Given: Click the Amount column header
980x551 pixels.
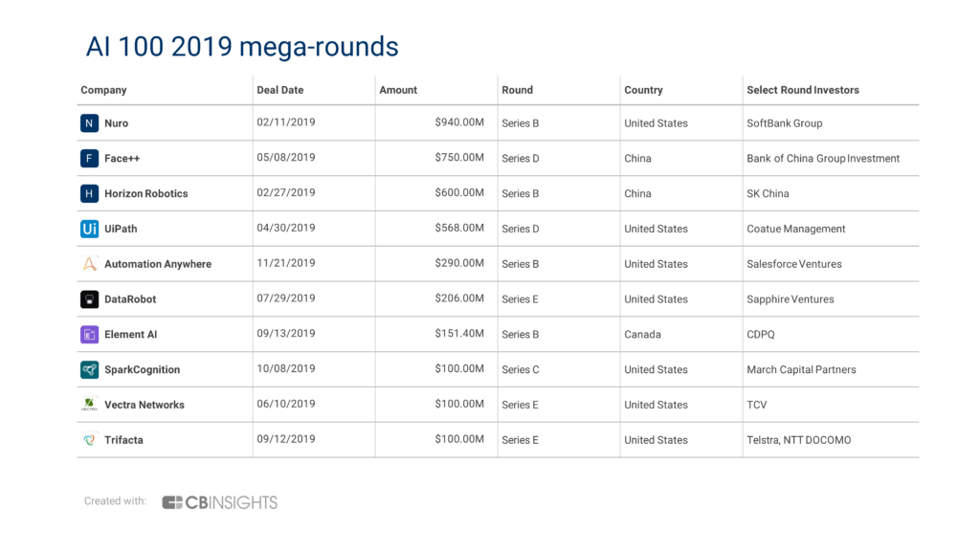Looking at the screenshot, I should 398,90.
